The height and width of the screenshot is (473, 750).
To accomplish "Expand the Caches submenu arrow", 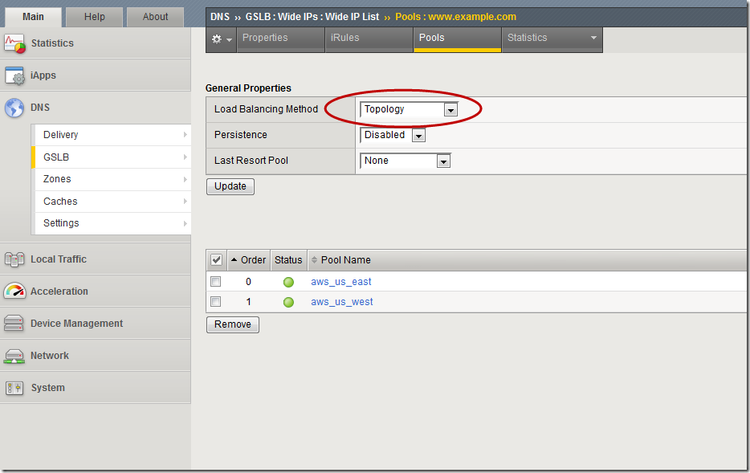I will coord(185,201).
